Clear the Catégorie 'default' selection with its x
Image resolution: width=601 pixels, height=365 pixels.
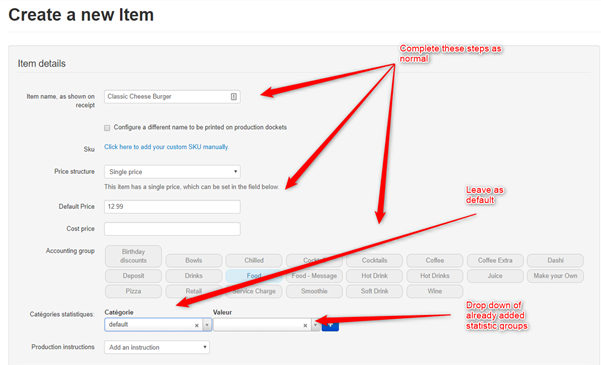[x=197, y=326]
